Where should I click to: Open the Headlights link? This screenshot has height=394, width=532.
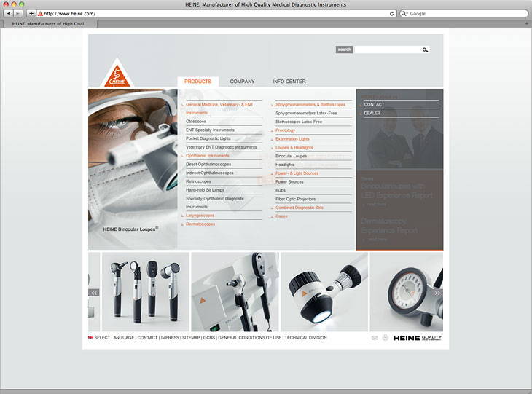285,165
